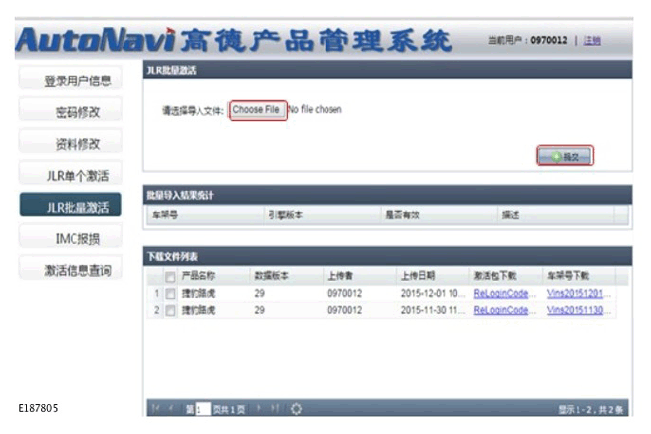This screenshot has height=434, width=651.
Task: Tick the select-all checkbox in table header
Action: click(x=170, y=277)
